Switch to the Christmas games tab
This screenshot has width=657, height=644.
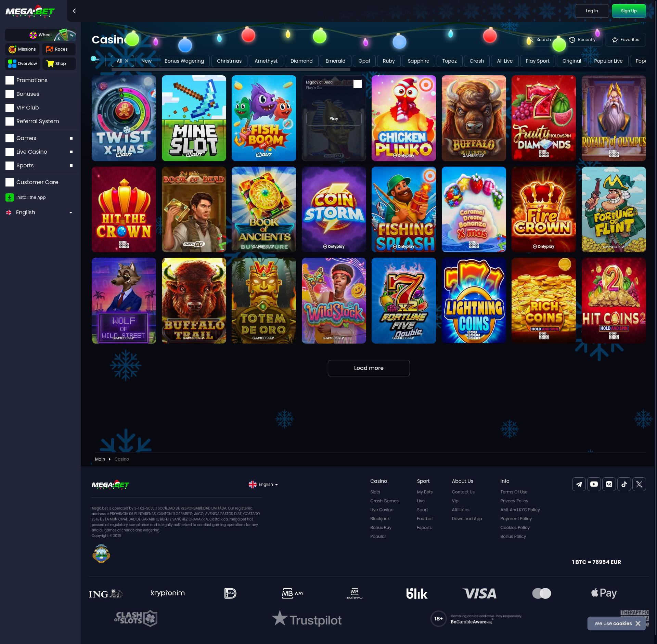click(229, 61)
